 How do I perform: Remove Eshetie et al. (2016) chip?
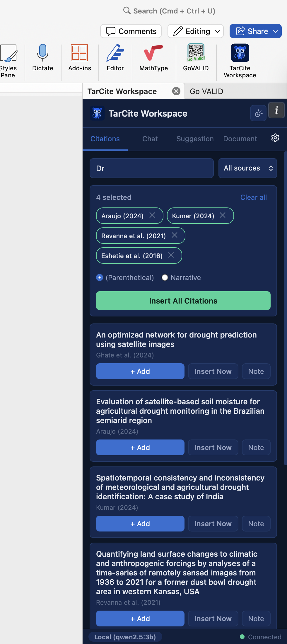click(171, 255)
